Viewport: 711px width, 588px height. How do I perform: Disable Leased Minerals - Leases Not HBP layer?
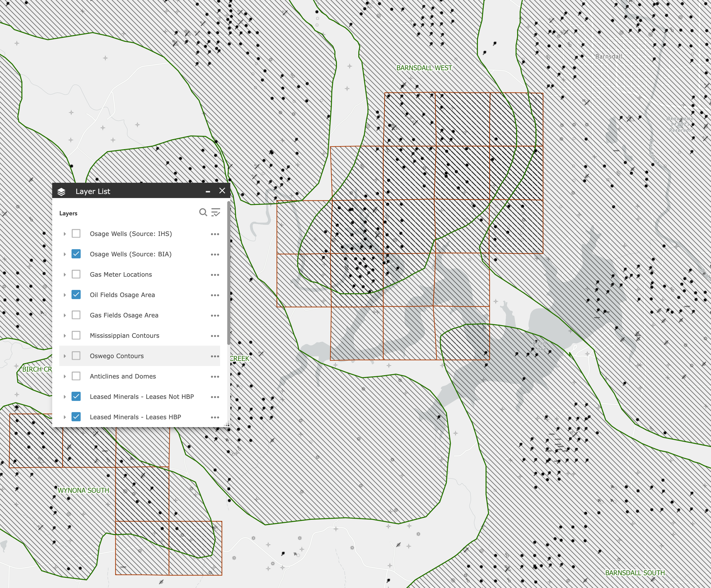click(76, 397)
